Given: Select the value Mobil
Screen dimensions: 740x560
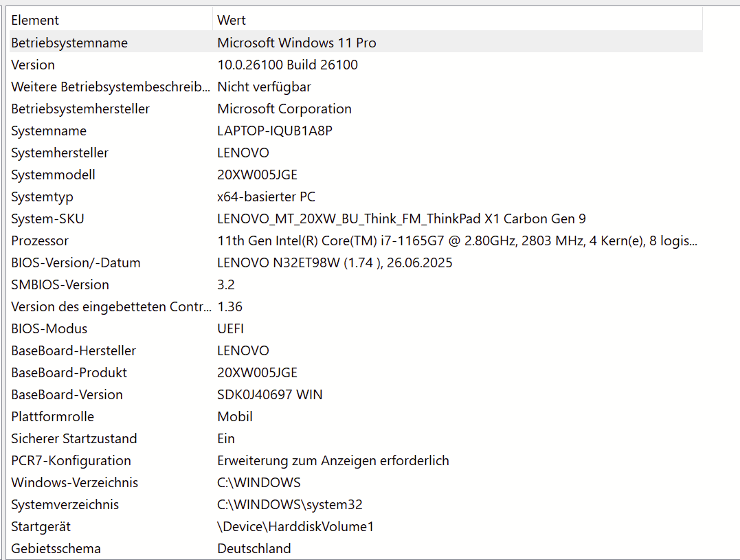Looking at the screenshot, I should [x=234, y=417].
